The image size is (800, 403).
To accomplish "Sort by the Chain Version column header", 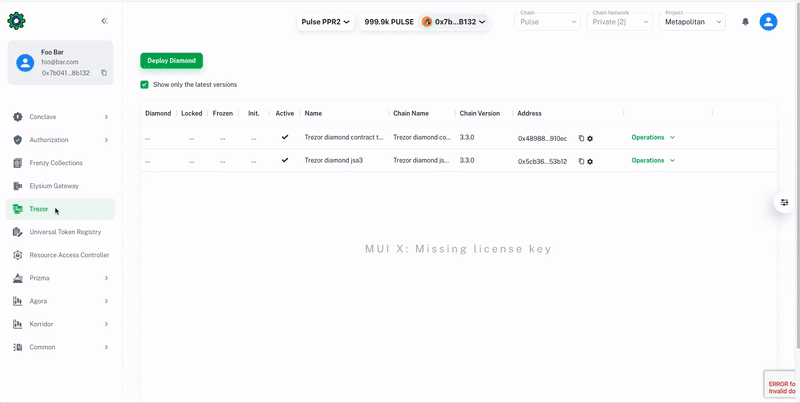I will [x=479, y=114].
